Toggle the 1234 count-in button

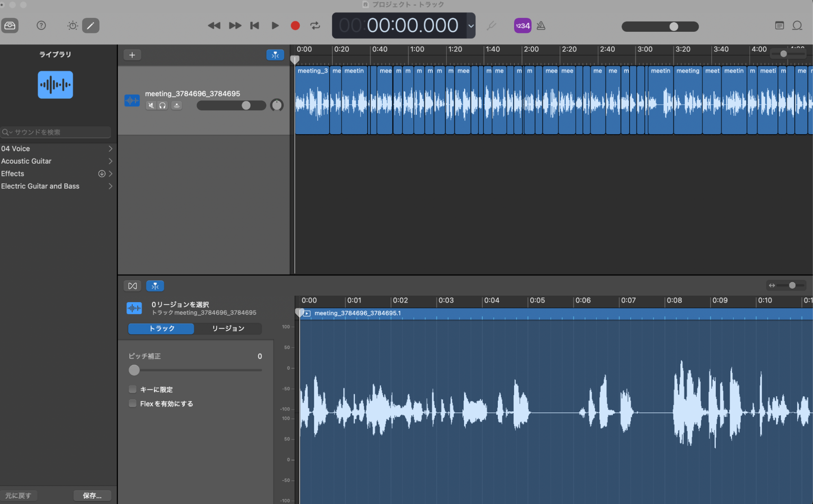point(523,26)
